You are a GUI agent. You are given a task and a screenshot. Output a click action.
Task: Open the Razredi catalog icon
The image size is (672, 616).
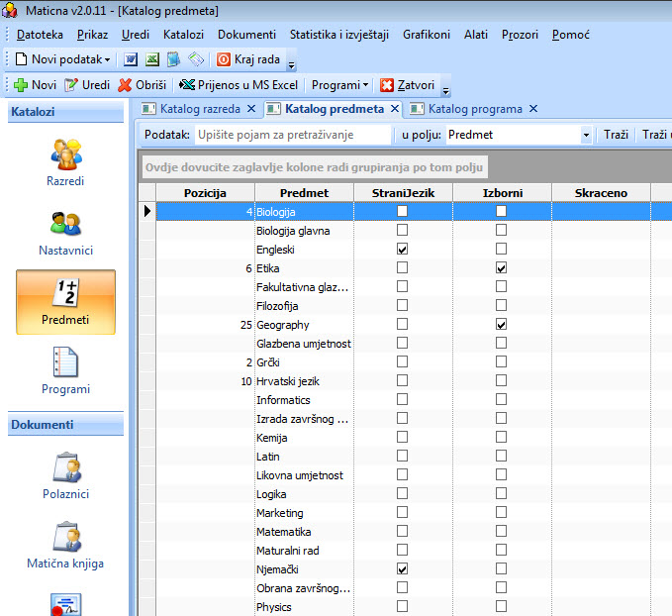tap(65, 162)
